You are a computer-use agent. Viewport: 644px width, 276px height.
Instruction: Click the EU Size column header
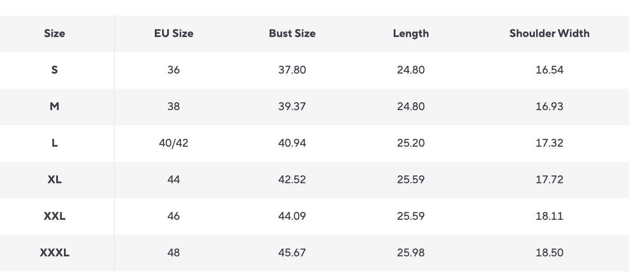point(174,33)
